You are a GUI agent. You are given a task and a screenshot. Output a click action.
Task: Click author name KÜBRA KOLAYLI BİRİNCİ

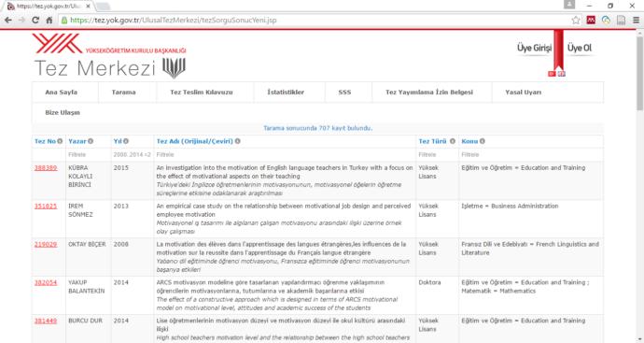coord(80,176)
